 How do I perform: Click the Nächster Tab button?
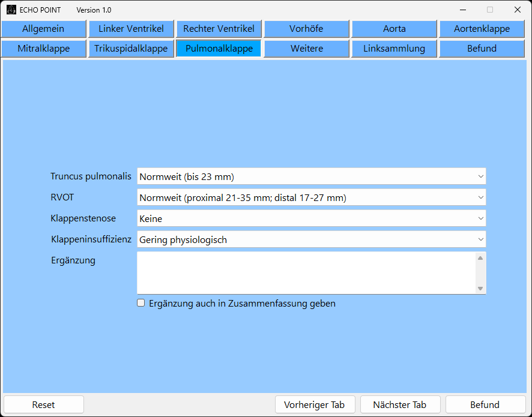(400, 404)
